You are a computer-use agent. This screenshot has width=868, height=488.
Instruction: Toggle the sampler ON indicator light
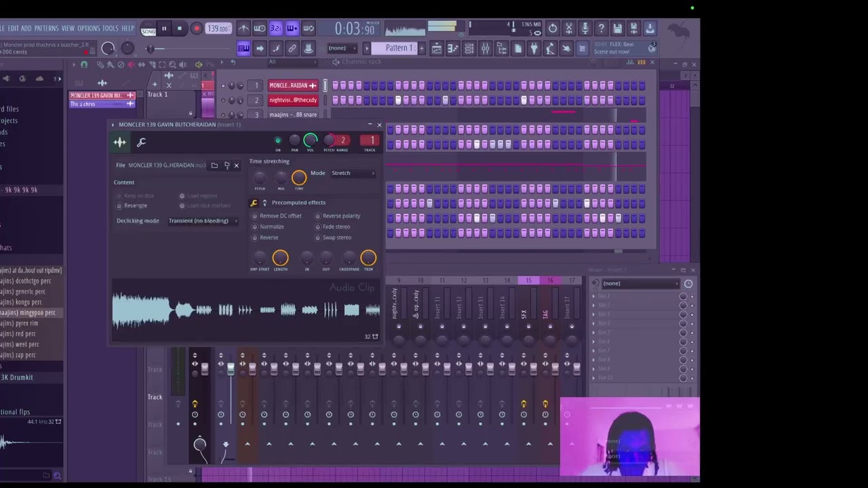tap(278, 140)
